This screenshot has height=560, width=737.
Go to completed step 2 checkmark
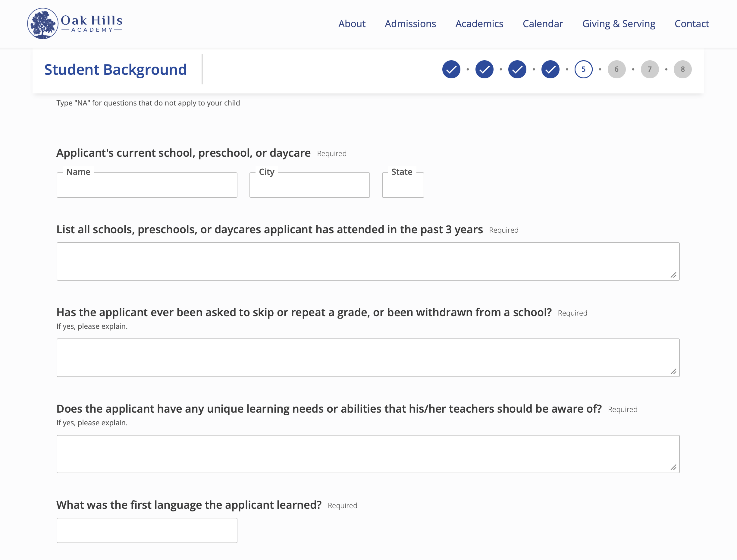[484, 69]
